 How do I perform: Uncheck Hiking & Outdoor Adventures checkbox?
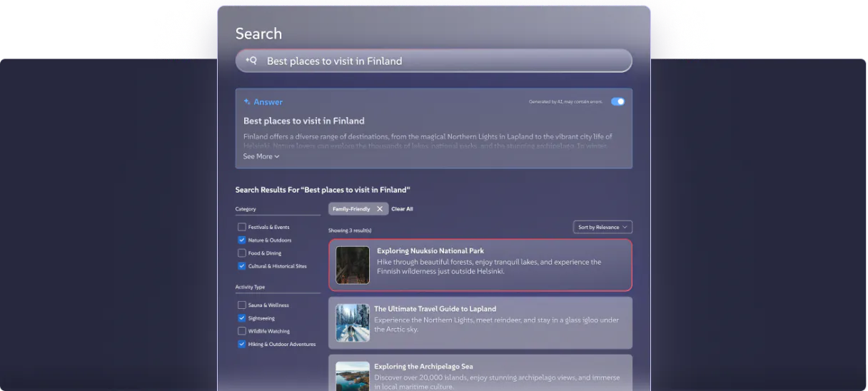click(x=242, y=343)
